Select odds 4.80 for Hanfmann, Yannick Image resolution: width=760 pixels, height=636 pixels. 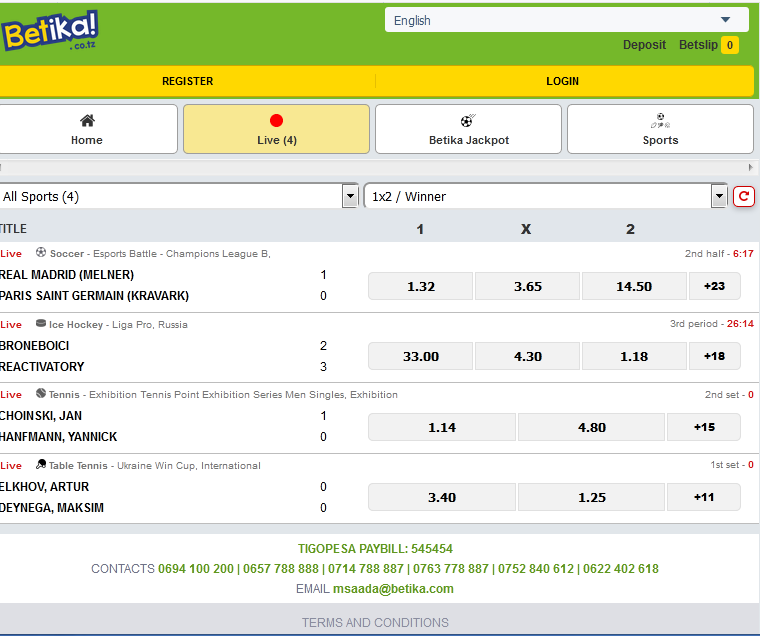tap(591, 427)
